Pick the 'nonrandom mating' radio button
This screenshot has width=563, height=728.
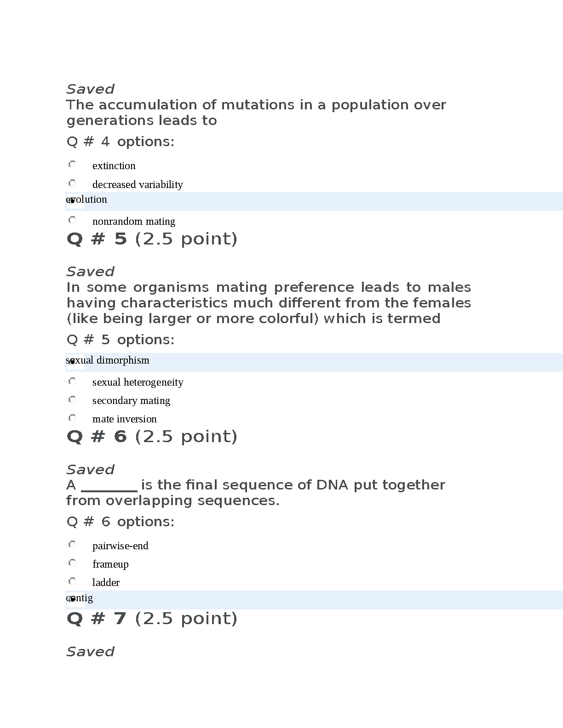click(72, 220)
